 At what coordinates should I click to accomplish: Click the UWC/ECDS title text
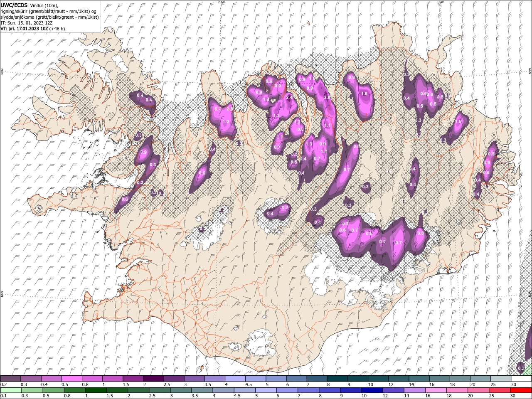14,5
